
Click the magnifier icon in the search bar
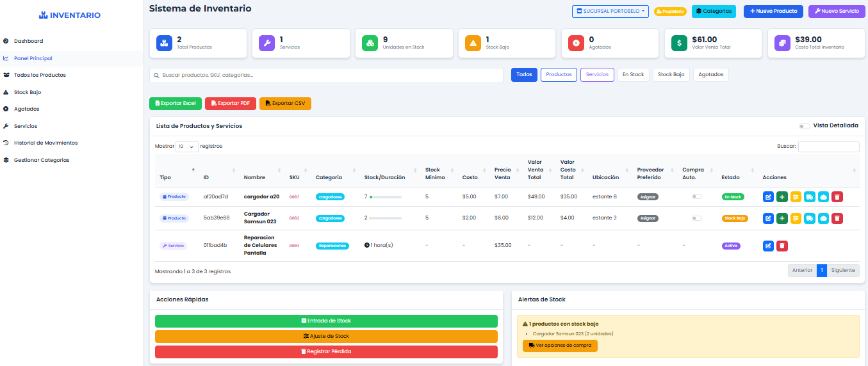[x=156, y=75]
